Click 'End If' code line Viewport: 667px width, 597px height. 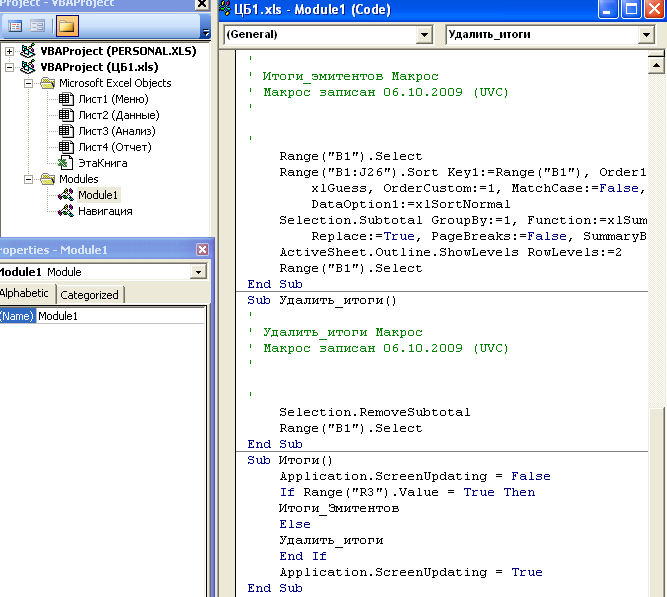(302, 556)
